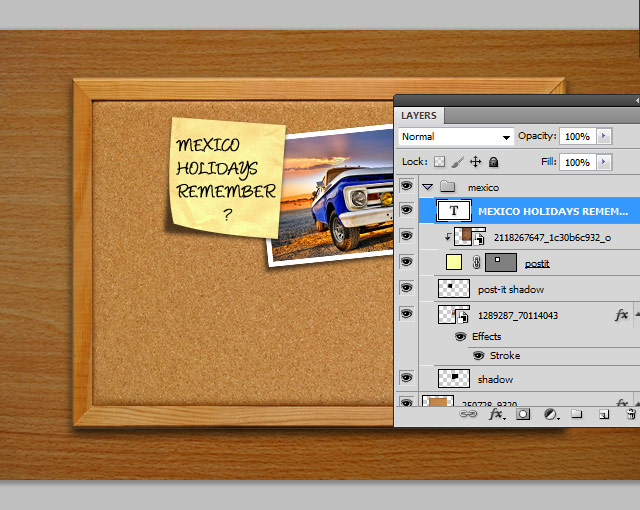The width and height of the screenshot is (640, 510).
Task: Click the lock image pixels brush icon
Action: [x=457, y=162]
